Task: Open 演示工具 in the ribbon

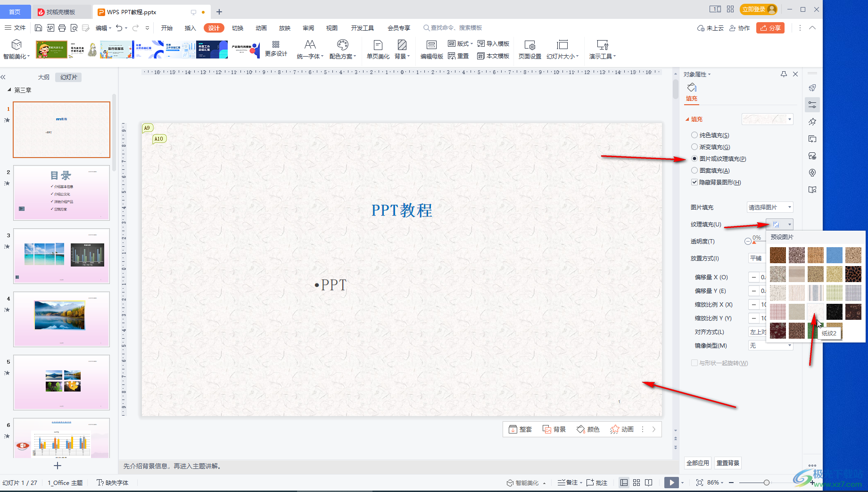Action: pyautogui.click(x=602, y=50)
